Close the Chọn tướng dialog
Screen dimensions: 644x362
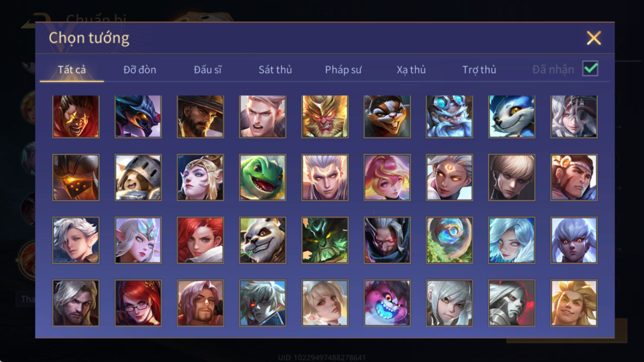(x=593, y=38)
